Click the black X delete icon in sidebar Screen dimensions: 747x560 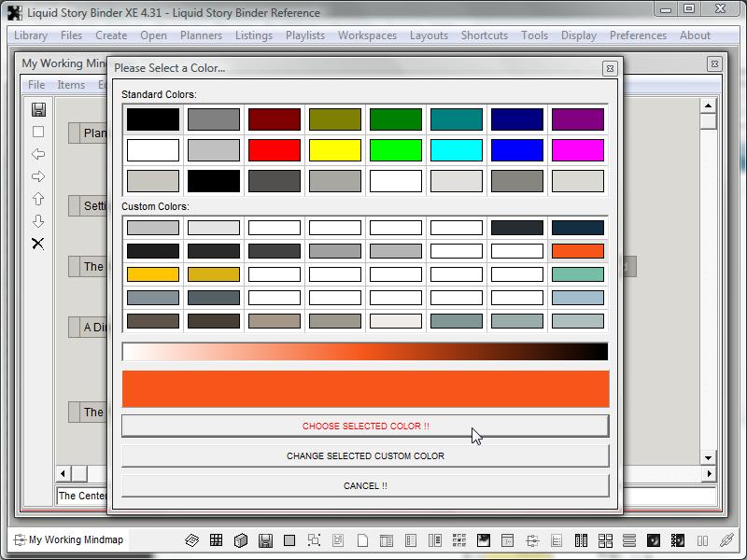pos(38,244)
